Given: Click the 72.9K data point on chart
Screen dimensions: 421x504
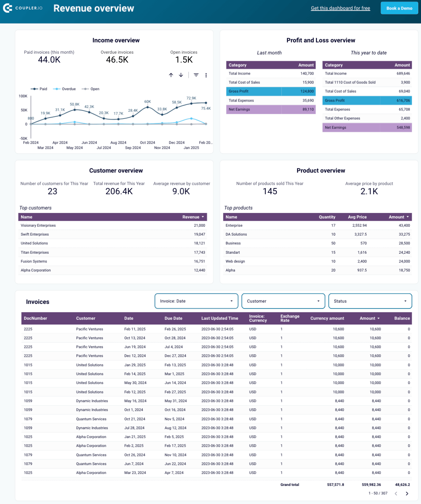Looking at the screenshot, I should coord(191,104).
